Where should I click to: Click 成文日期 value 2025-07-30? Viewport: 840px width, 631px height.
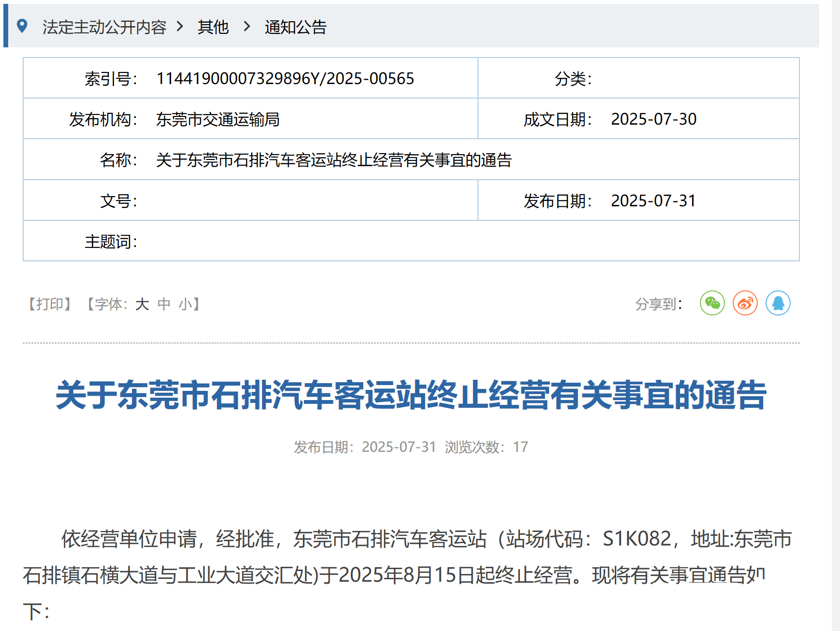tap(653, 119)
